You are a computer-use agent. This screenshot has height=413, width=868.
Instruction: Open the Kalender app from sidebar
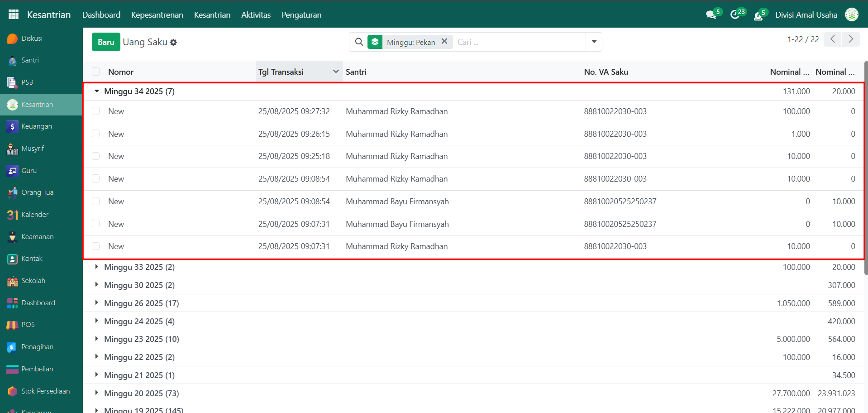tap(34, 215)
